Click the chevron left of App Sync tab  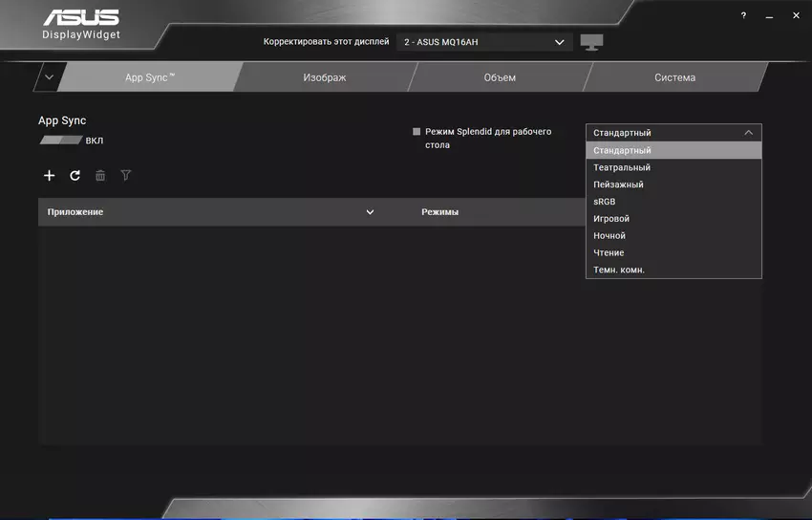(x=49, y=77)
